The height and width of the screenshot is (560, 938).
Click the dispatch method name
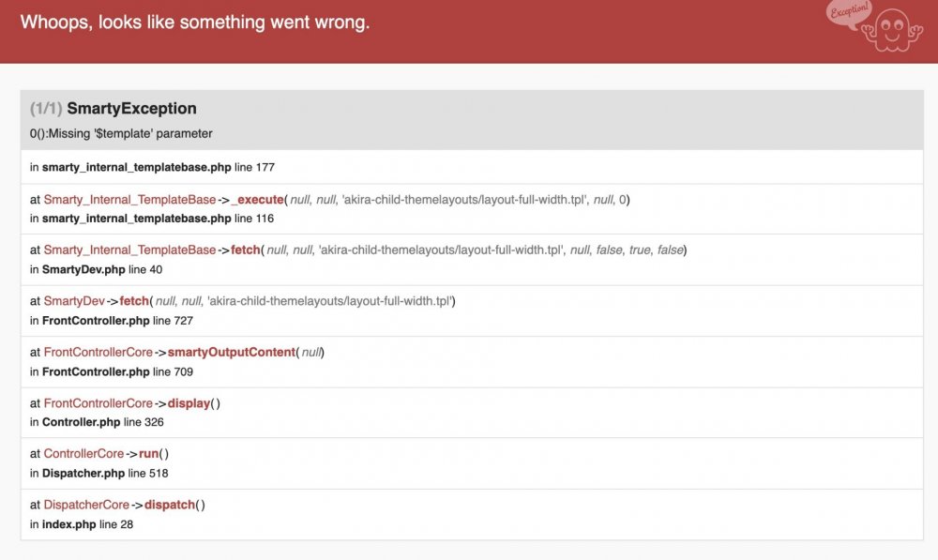[170, 505]
